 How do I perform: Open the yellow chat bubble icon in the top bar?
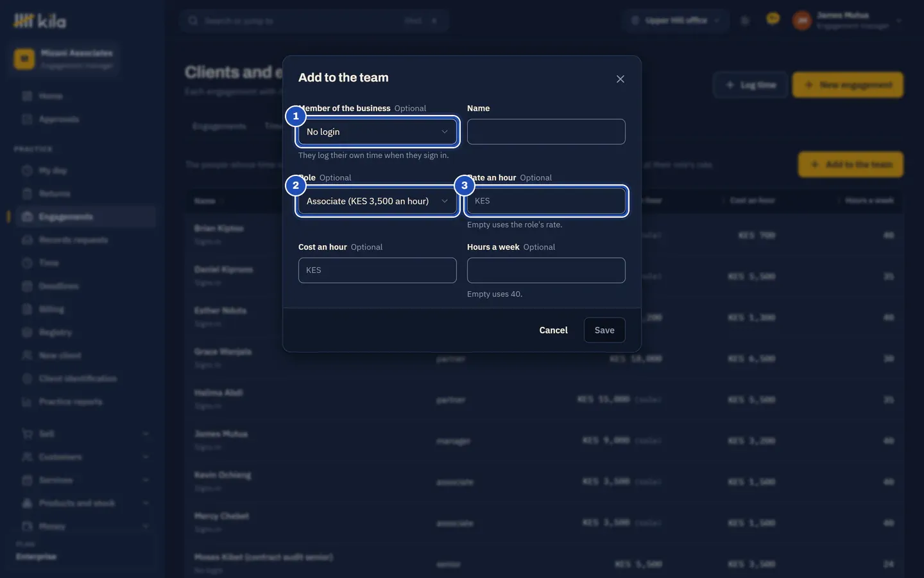click(x=773, y=19)
